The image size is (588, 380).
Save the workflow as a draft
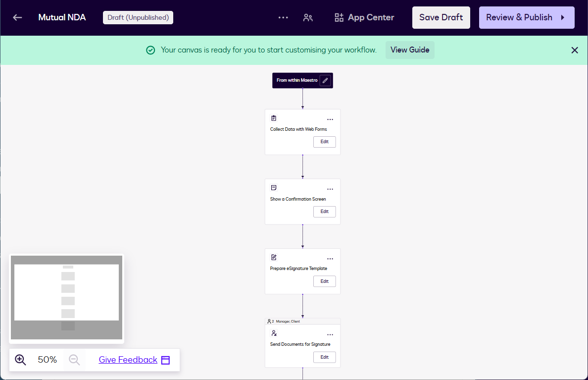[x=441, y=17]
